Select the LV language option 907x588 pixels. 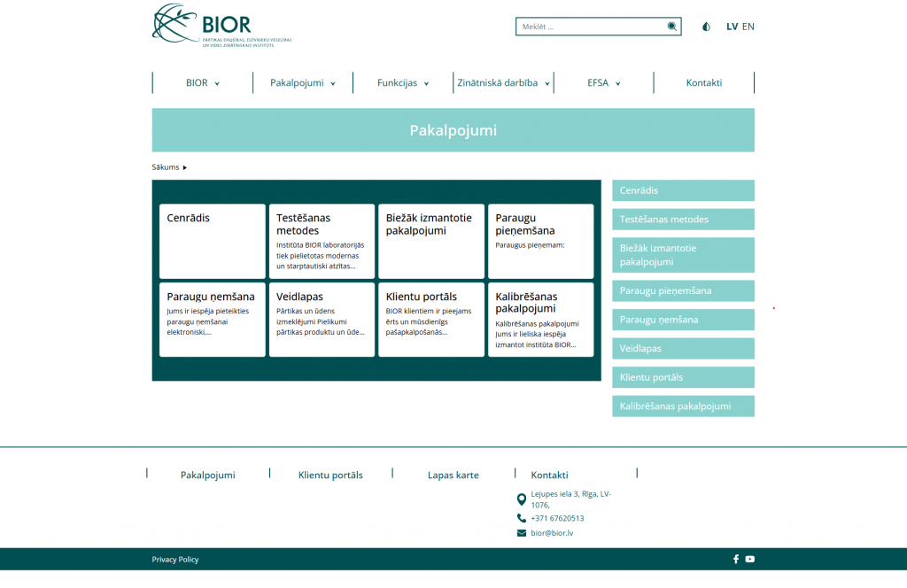pyautogui.click(x=732, y=27)
